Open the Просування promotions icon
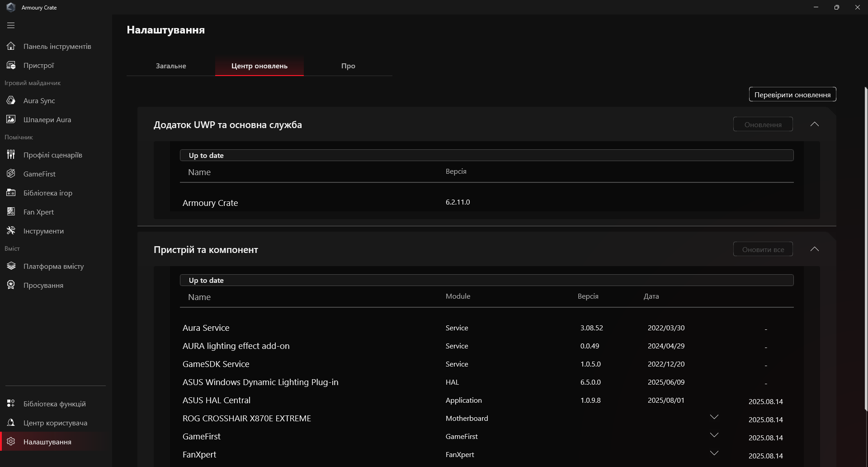Image resolution: width=868 pixels, height=467 pixels. [x=11, y=285]
